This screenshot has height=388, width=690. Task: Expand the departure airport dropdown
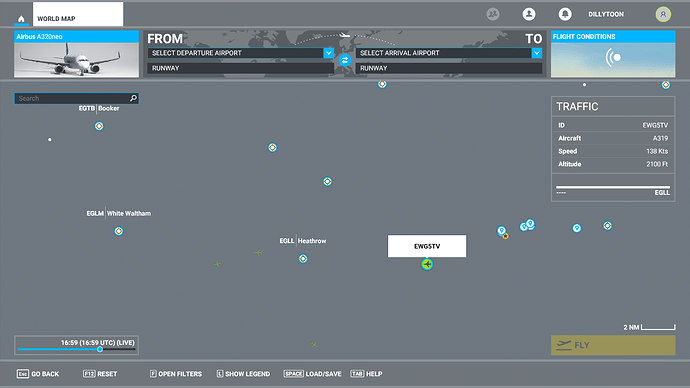tap(329, 53)
